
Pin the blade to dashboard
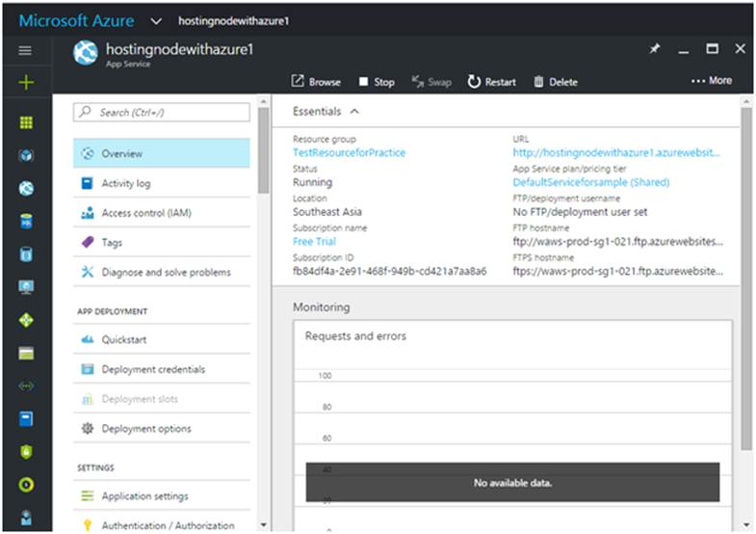(654, 49)
